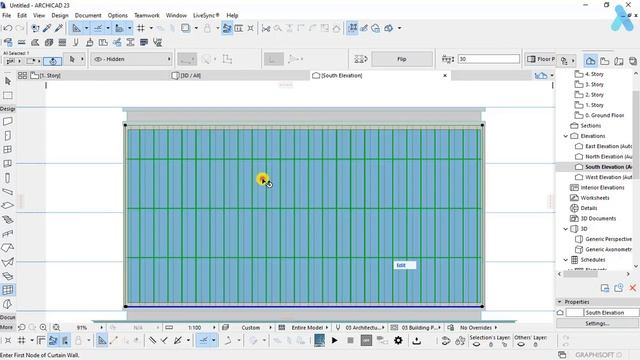Screen dimensions: 640x360
Task: Click the Undo arrow icon
Action: coord(8,28)
